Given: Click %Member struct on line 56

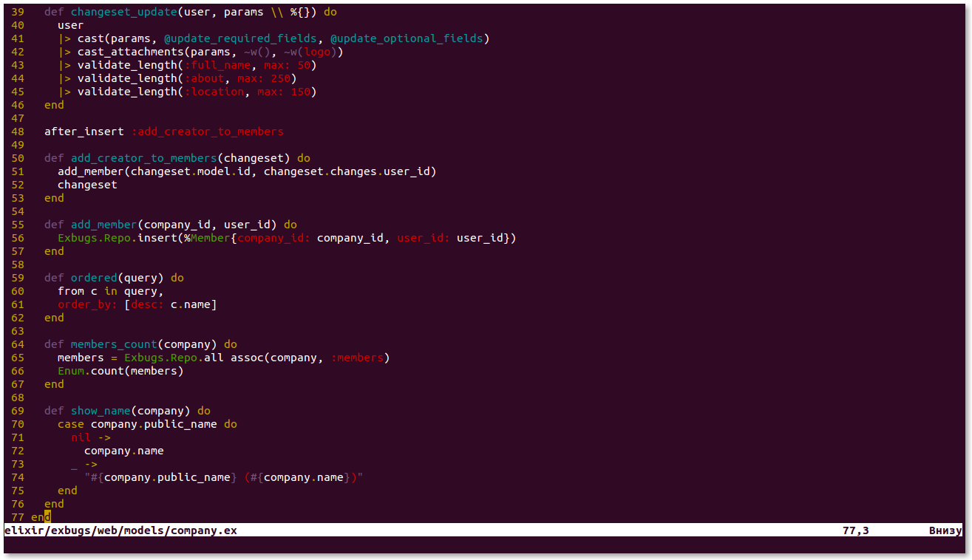Looking at the screenshot, I should [207, 238].
